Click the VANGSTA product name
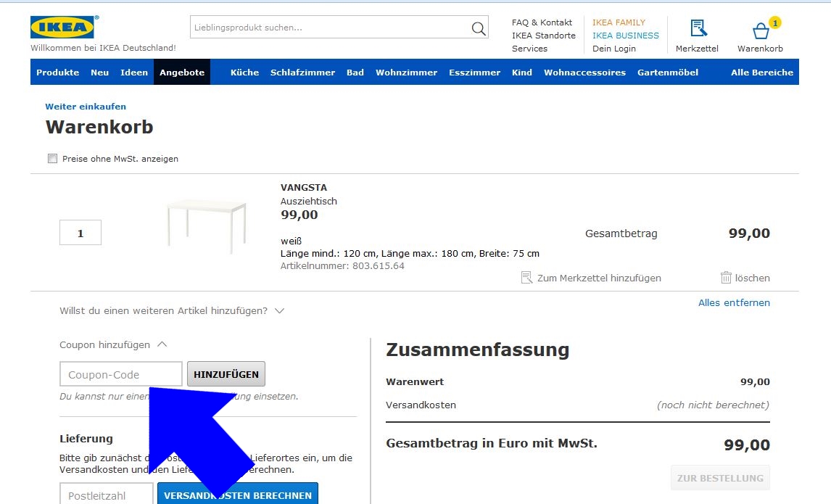Image resolution: width=831 pixels, height=504 pixels. pos(304,188)
